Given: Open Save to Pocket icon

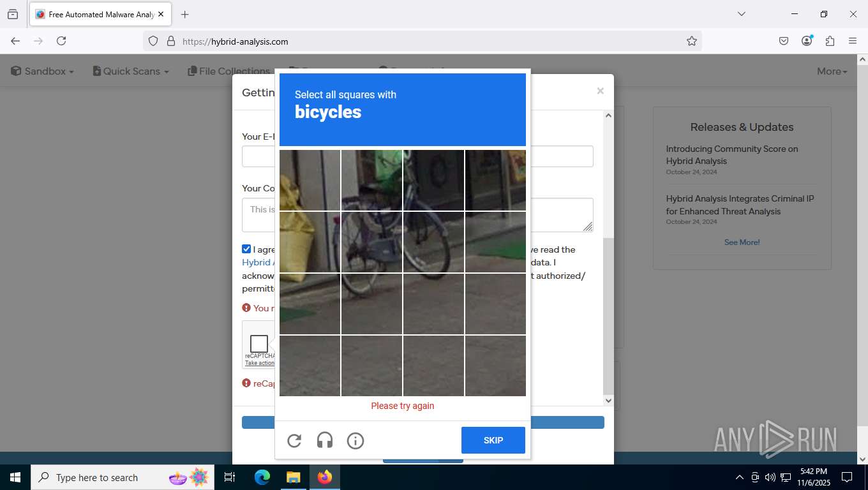Looking at the screenshot, I should [x=784, y=41].
